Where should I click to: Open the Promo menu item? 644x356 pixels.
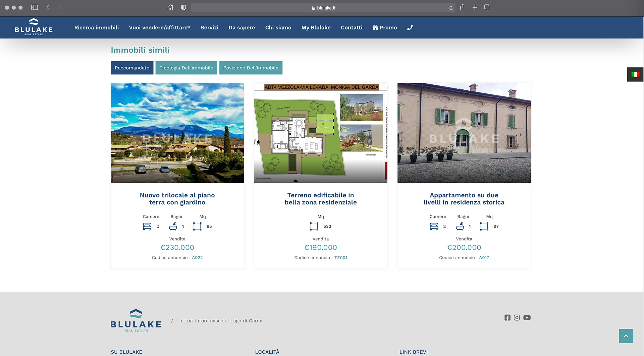[385, 28]
